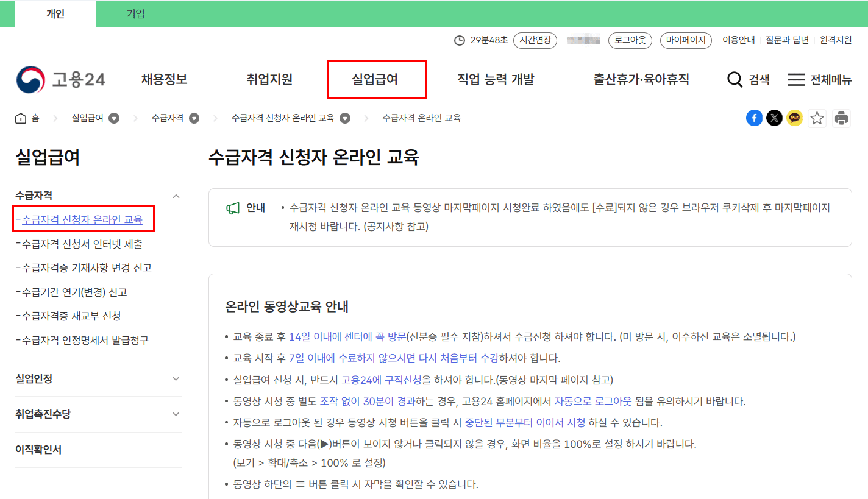Share the page on Facebook

pyautogui.click(x=755, y=118)
